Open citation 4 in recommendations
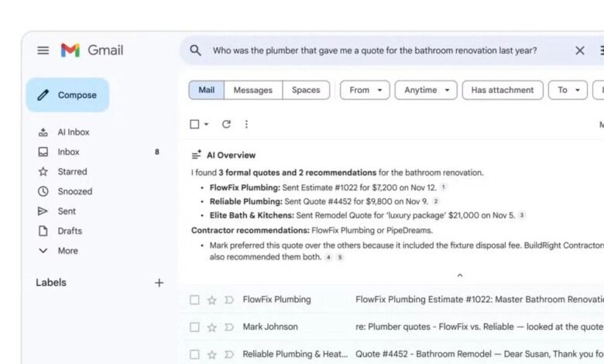 tap(328, 257)
